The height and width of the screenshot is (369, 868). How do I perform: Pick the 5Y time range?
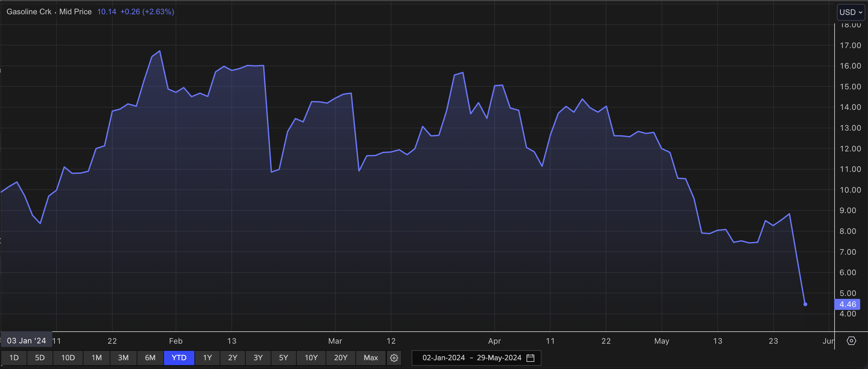tap(283, 358)
